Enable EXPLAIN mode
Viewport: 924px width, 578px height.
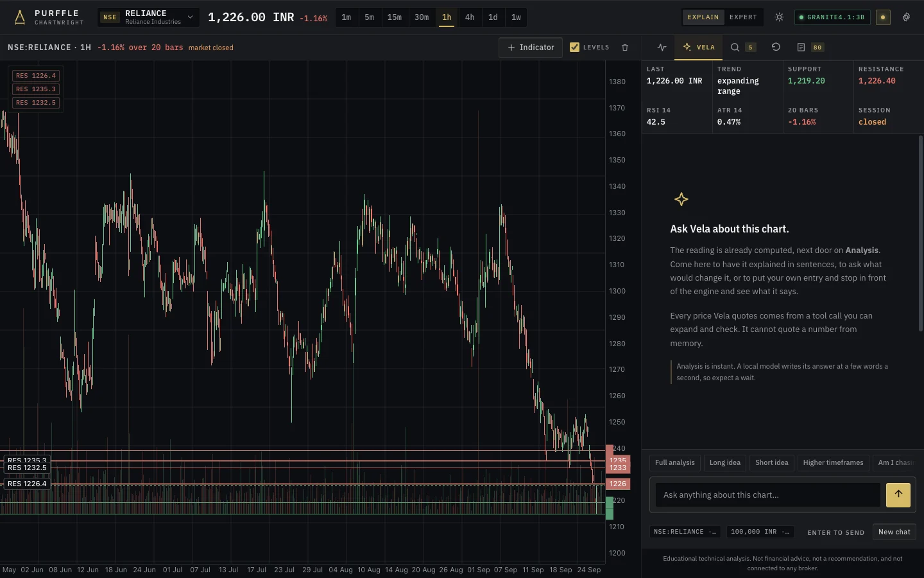pos(703,17)
